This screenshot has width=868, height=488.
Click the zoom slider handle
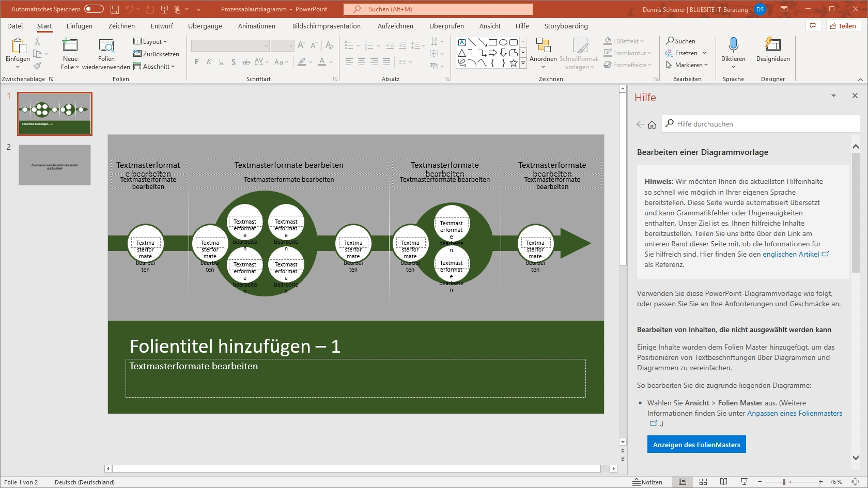pos(784,482)
